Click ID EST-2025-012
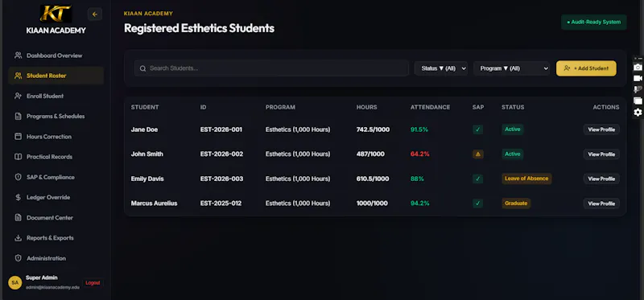The image size is (644, 300). [x=221, y=203]
